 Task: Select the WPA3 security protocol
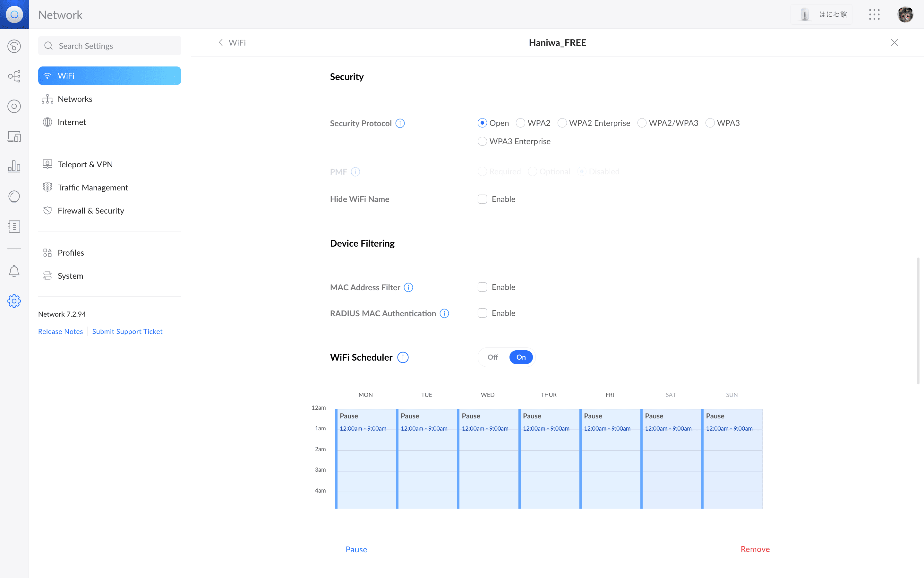pyautogui.click(x=710, y=123)
